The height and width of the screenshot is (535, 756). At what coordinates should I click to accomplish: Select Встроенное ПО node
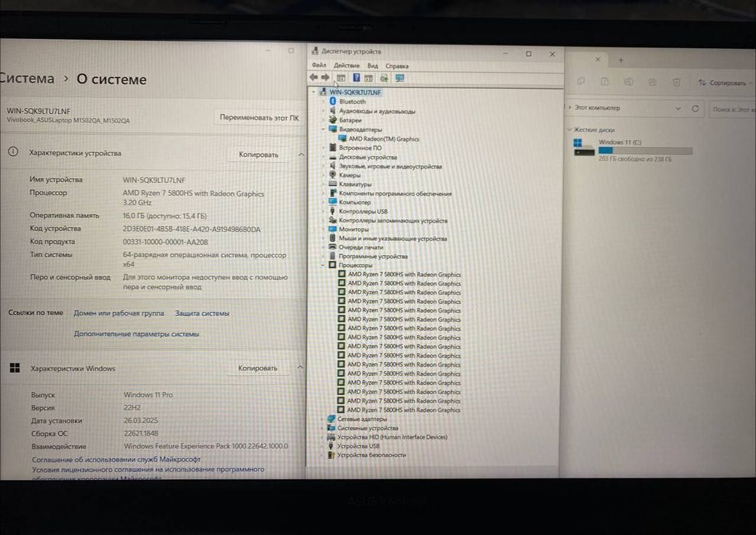point(360,148)
